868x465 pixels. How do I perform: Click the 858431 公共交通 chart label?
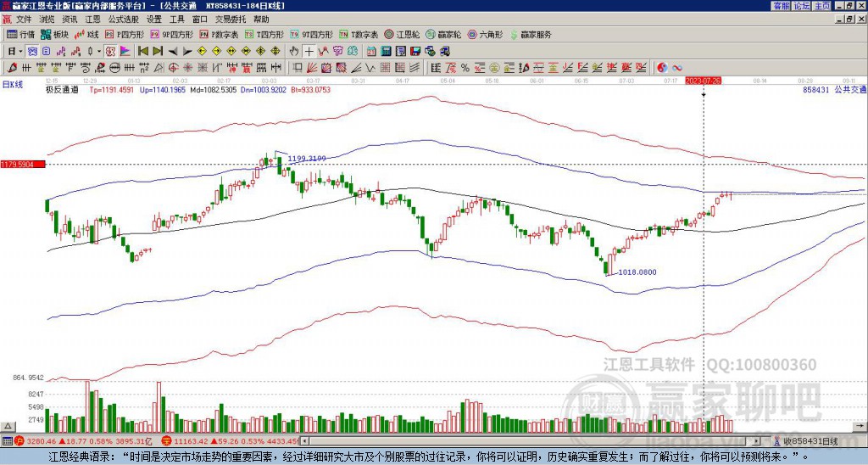[834, 89]
